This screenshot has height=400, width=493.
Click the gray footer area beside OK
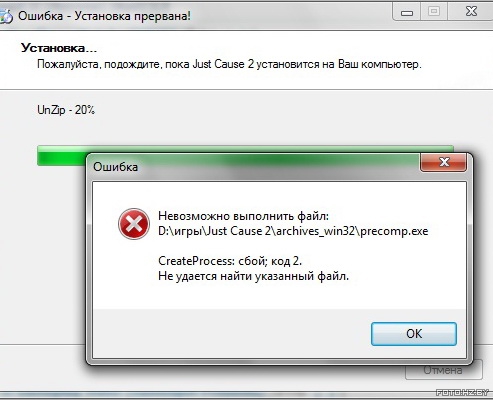pos(232,334)
